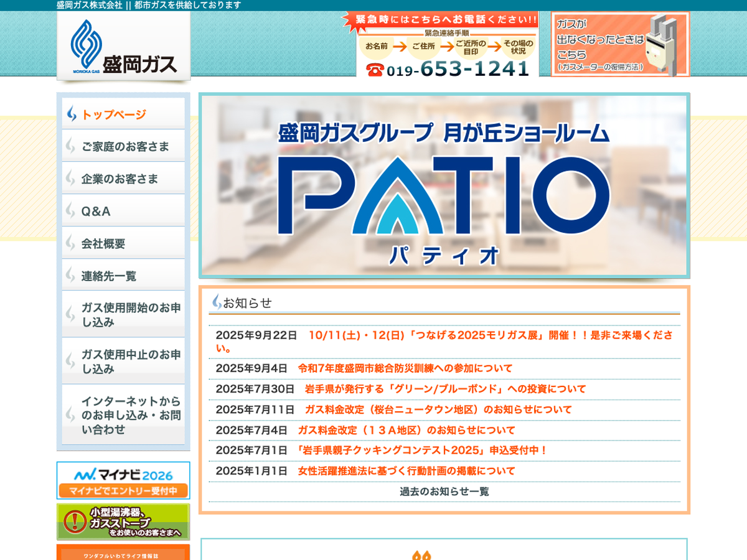Open インターネットからのお申し込み・お問い合わせ
Screen dimensions: 747x560
point(123,415)
